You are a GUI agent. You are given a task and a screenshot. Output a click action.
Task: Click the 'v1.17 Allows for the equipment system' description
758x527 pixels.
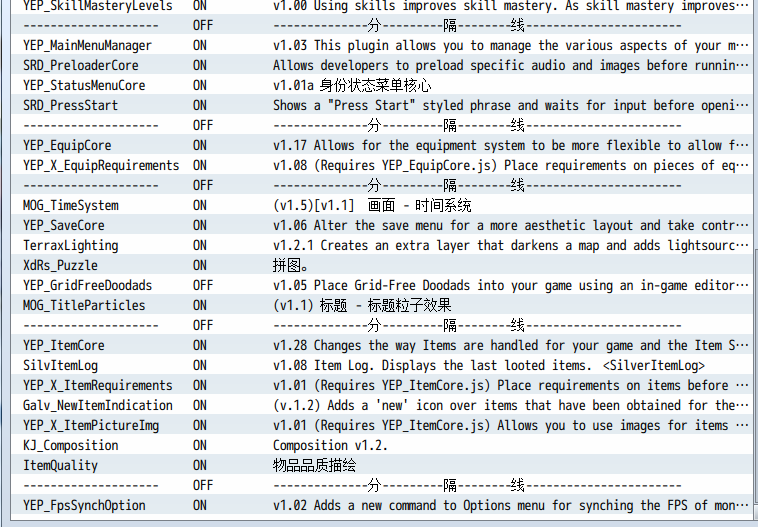[x=511, y=146]
